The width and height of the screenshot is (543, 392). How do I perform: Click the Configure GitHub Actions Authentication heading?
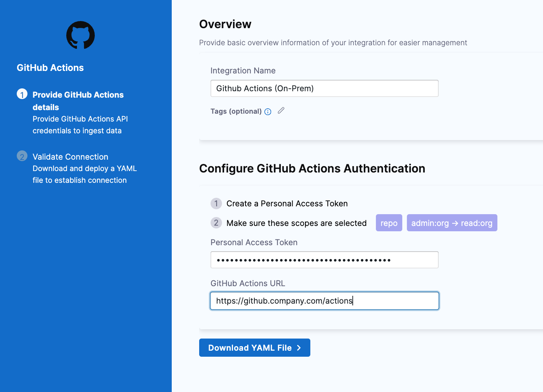tap(312, 168)
